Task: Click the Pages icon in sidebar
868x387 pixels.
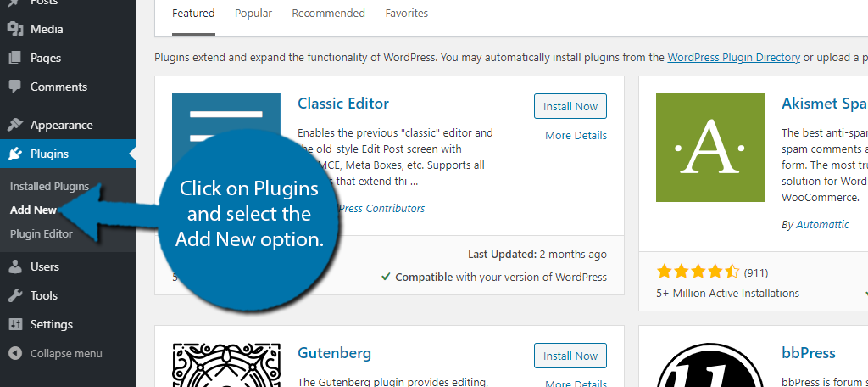Action: tap(15, 58)
